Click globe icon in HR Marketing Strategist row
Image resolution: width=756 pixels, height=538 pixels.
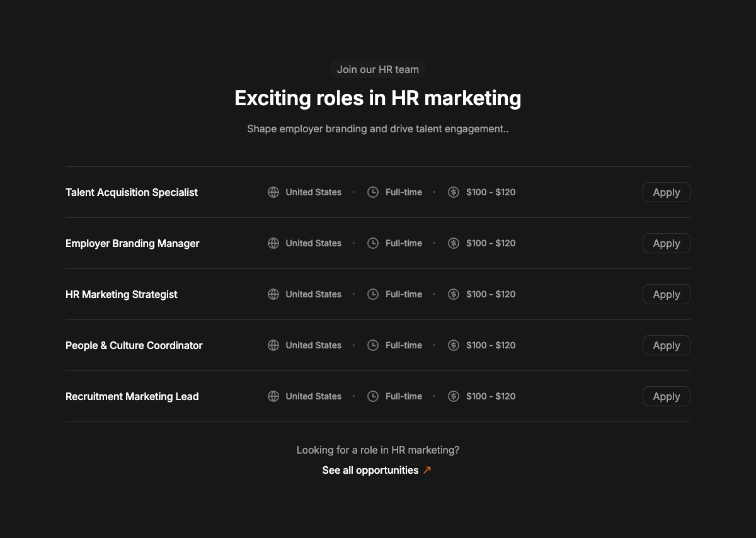tap(273, 294)
